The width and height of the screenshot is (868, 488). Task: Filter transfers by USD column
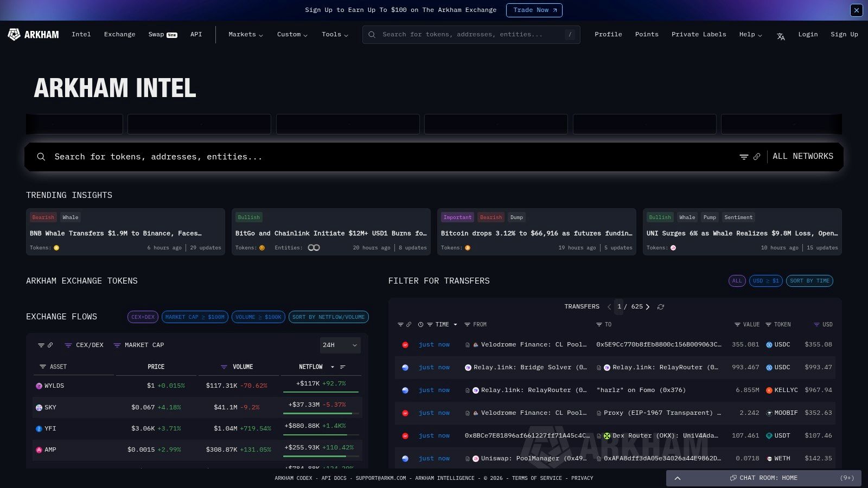pyautogui.click(x=816, y=325)
